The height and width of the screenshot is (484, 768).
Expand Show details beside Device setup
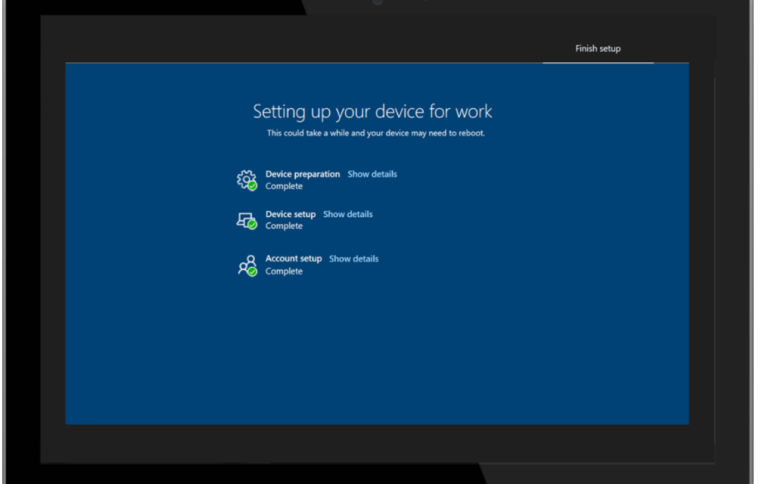pos(348,214)
